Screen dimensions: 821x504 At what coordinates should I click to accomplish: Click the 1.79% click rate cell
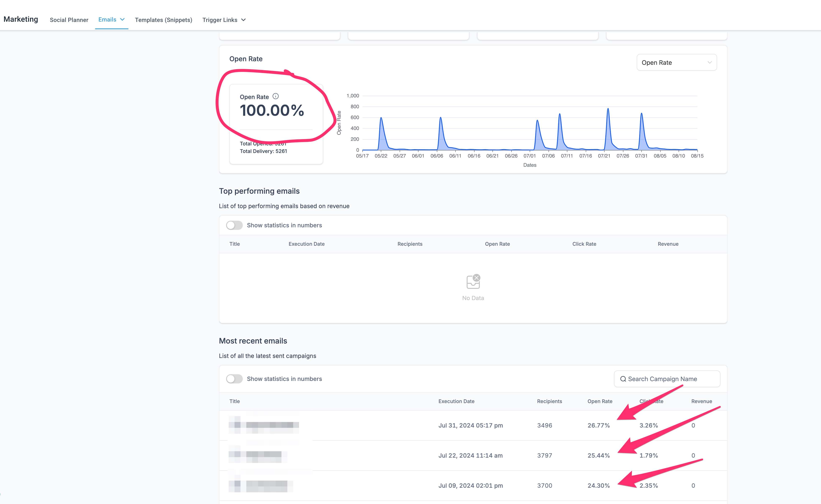click(x=648, y=455)
